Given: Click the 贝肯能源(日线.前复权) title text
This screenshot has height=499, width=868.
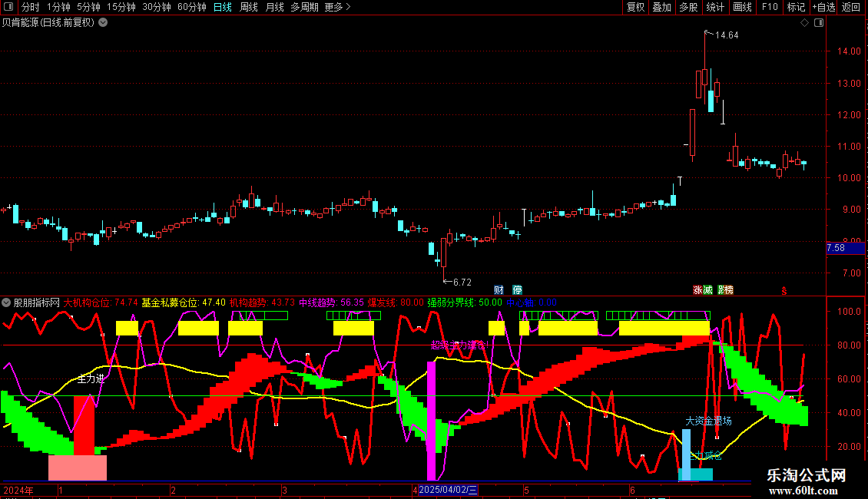Looking at the screenshot, I should point(48,23).
